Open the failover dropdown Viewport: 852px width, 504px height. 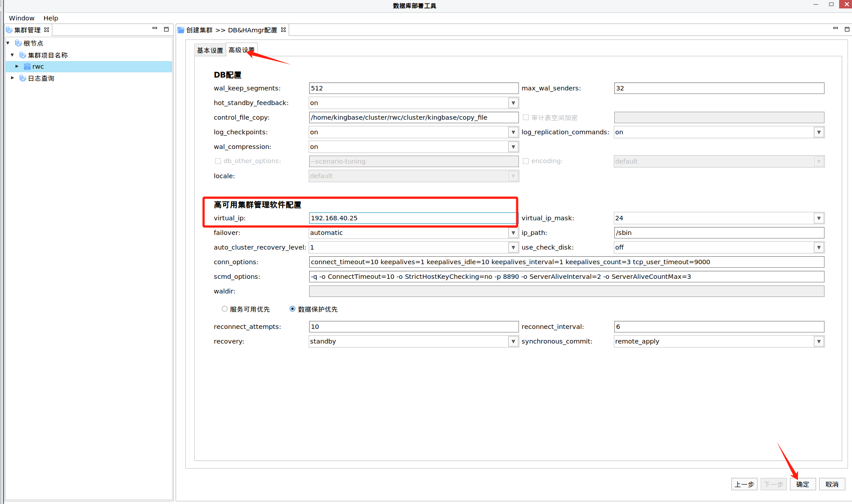click(x=513, y=233)
